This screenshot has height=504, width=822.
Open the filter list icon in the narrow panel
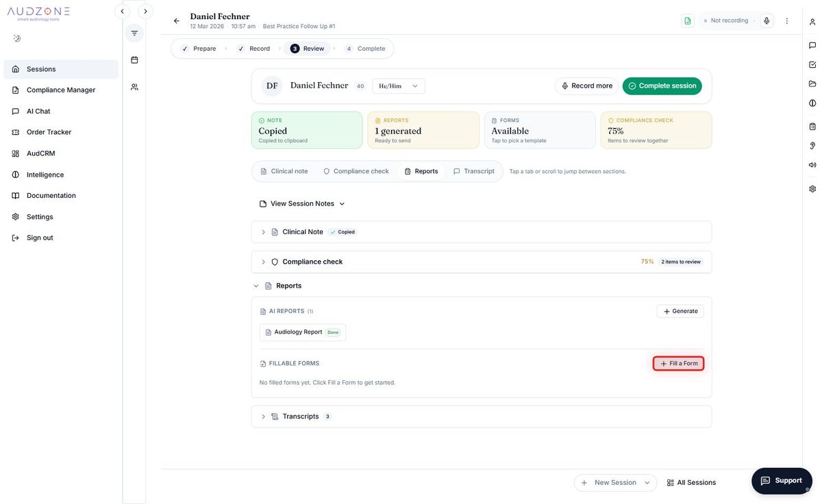click(x=134, y=33)
